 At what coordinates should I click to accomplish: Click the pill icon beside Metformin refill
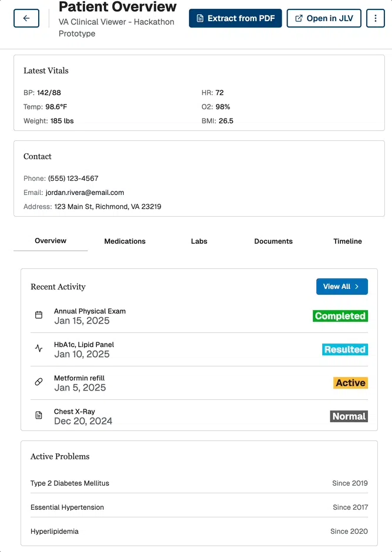tap(39, 382)
